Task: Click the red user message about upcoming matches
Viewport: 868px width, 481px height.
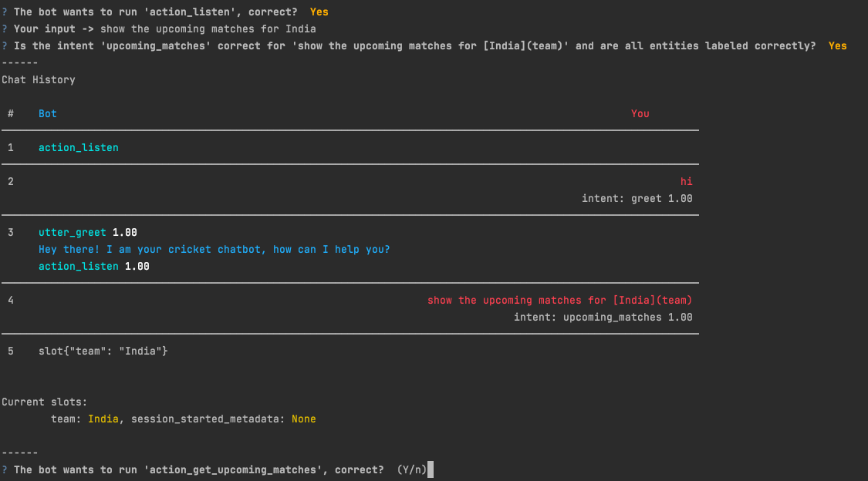Action: click(559, 300)
